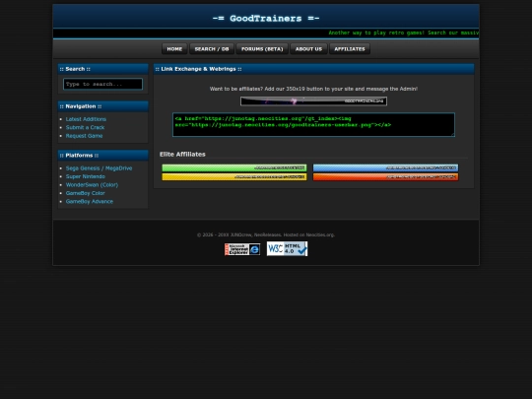Image resolution: width=532 pixels, height=399 pixels.
Task: Click the W3C HTML 4.0 badge
Action: (287, 248)
